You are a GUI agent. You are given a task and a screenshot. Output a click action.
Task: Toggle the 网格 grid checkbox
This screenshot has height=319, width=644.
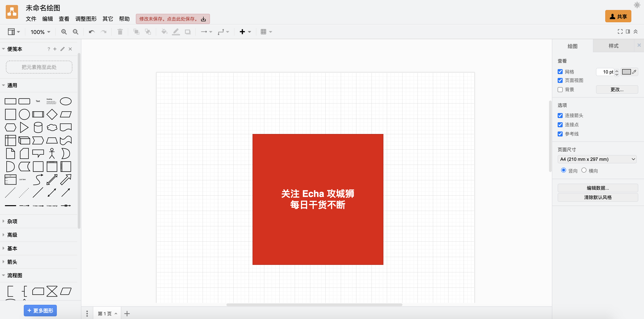560,72
